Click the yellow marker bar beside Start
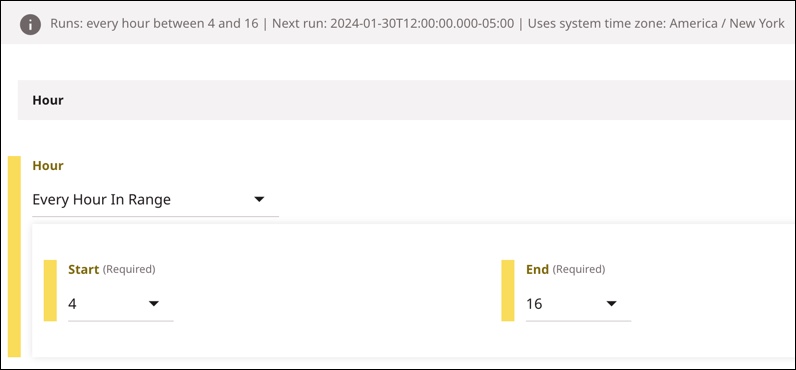796x370 pixels. tap(50, 290)
